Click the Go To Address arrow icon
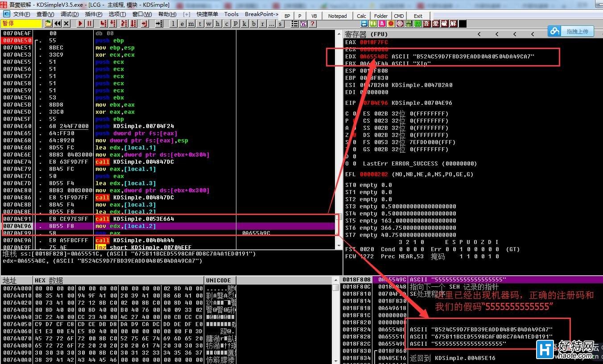 coord(159,24)
